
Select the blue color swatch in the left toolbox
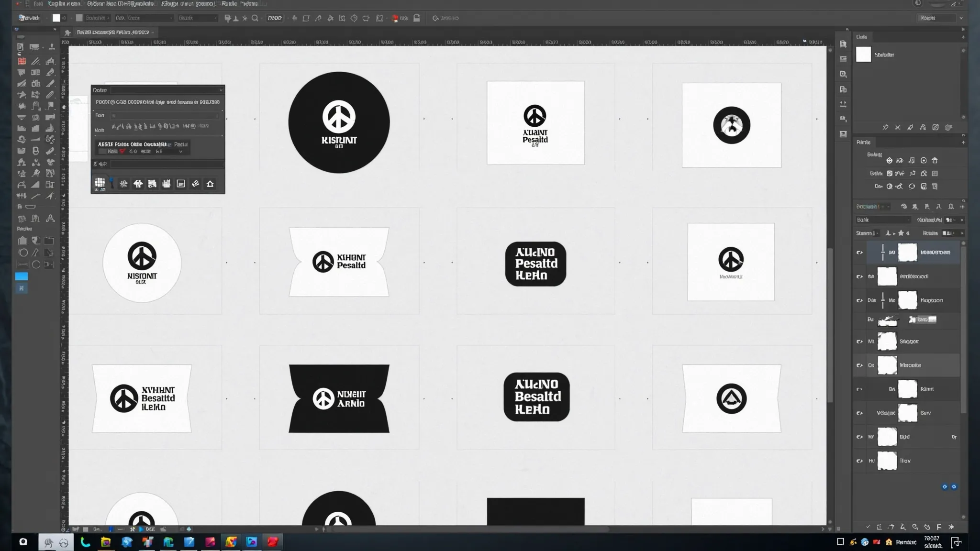click(22, 276)
